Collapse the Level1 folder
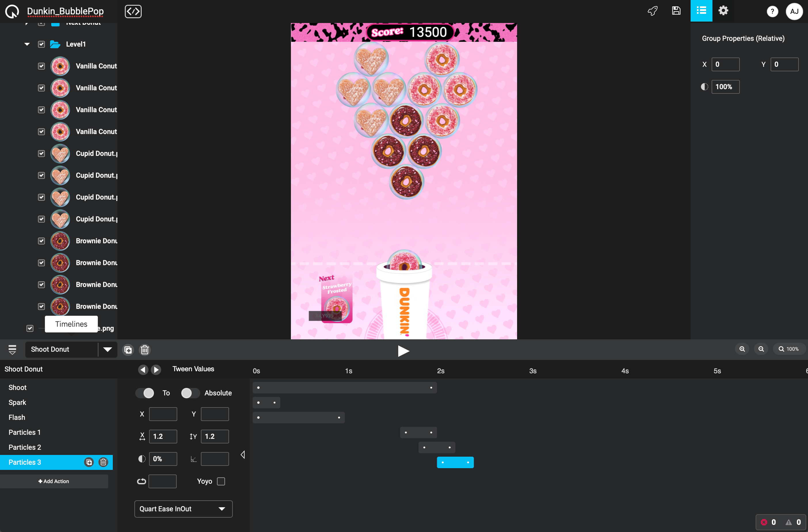 (27, 44)
